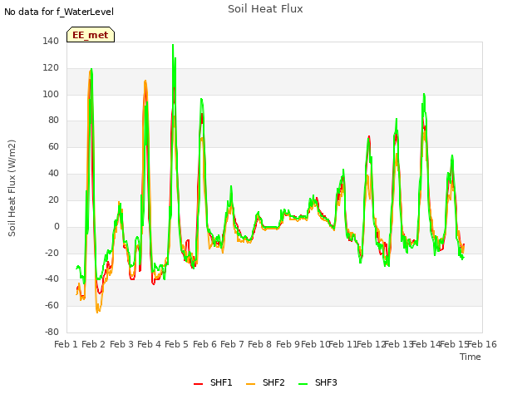
Task: Click the 100 y-axis tick label
Action: coord(51,94)
